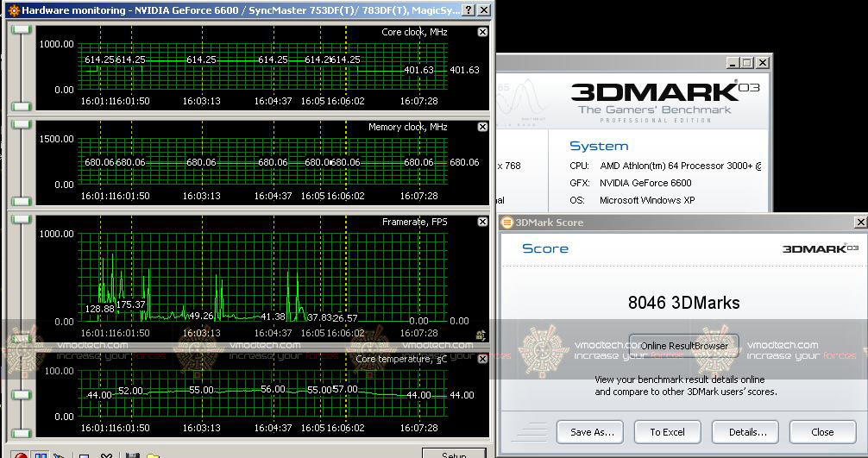Image resolution: width=868 pixels, height=458 pixels.
Task: Click the red record icon in monitoring toolbar
Action: pos(21,455)
